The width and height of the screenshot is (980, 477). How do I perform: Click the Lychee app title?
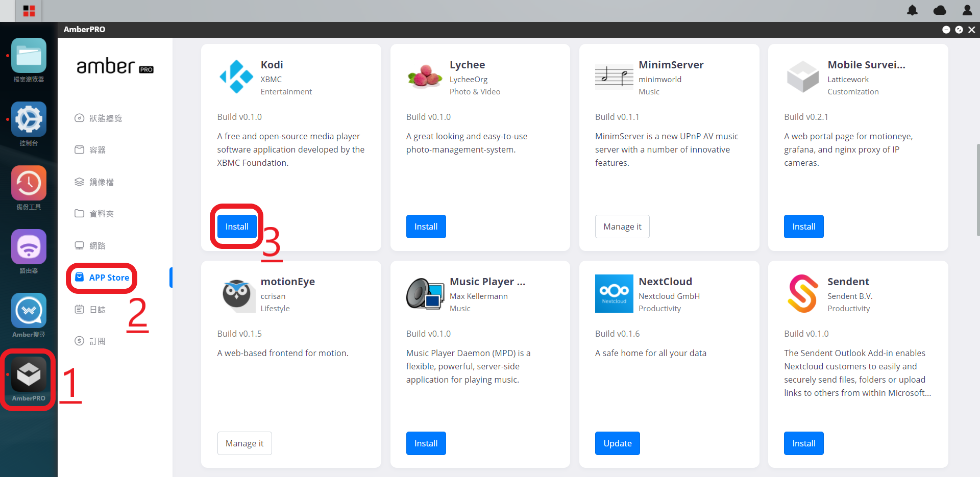(468, 65)
